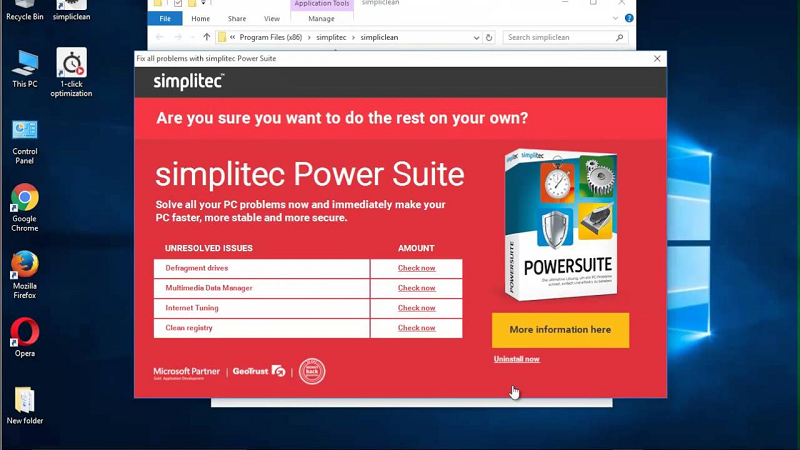
Task: Click File Explorer Forward arrow
Action: (x=178, y=37)
